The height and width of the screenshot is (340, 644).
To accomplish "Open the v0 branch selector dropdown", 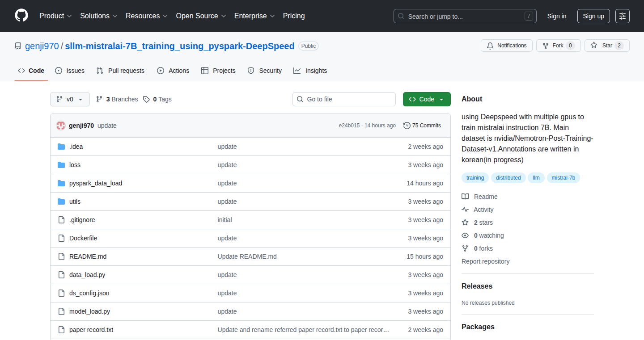I will pos(70,99).
